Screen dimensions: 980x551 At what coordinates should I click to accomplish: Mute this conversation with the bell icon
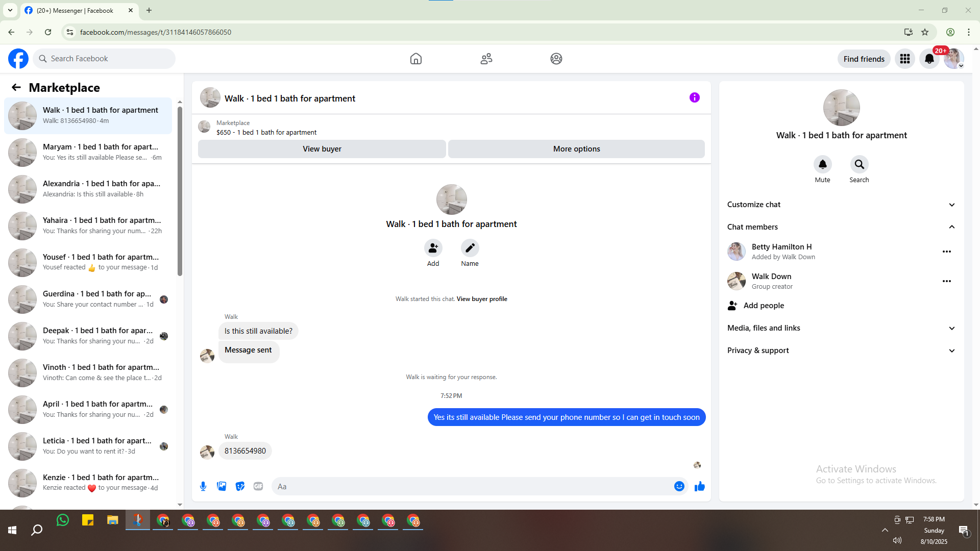pos(822,164)
